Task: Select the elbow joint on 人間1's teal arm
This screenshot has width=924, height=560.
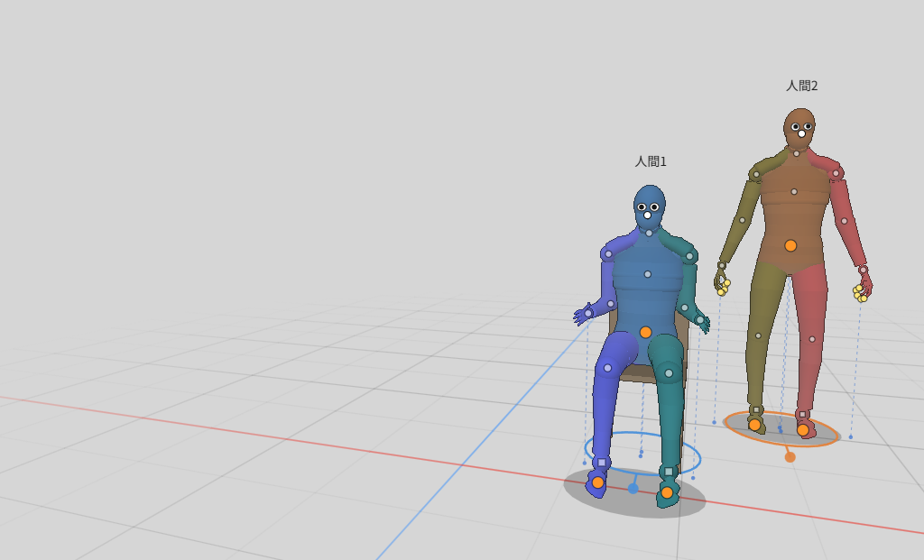Action: (x=685, y=308)
